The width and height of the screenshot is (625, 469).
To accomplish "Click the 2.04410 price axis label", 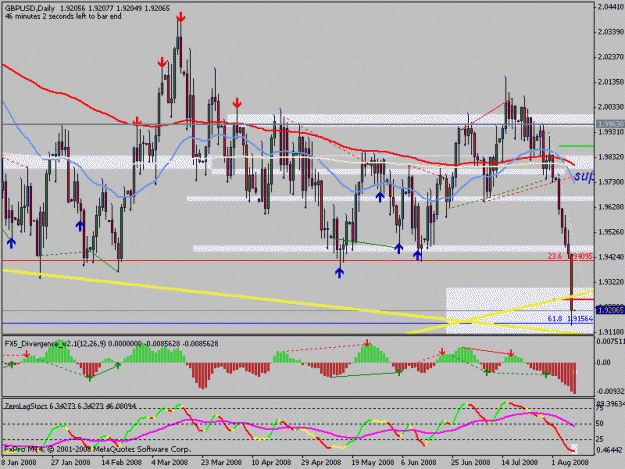I will [x=611, y=6].
